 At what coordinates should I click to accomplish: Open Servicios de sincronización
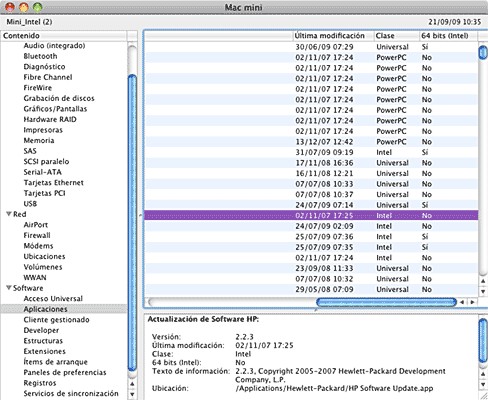tap(71, 394)
